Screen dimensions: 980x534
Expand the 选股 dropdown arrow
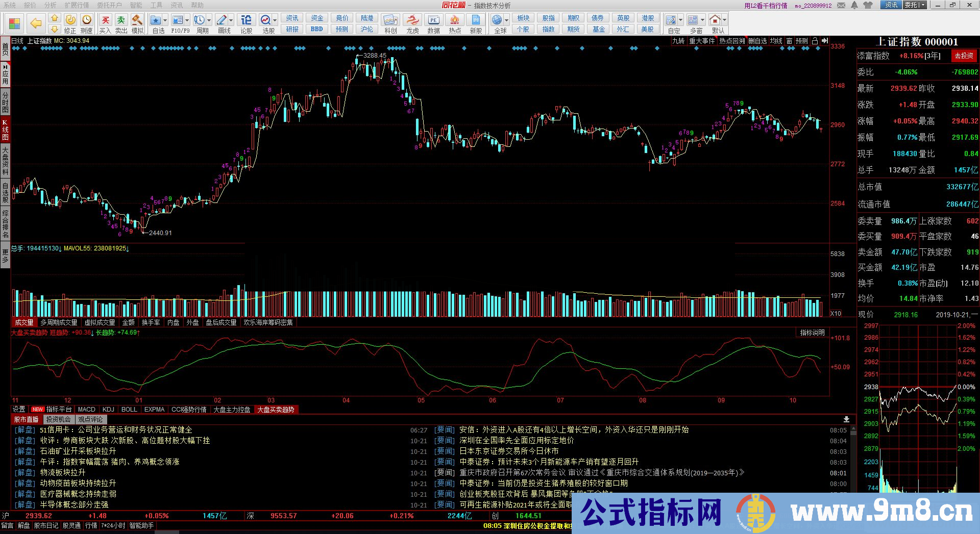coord(275,20)
